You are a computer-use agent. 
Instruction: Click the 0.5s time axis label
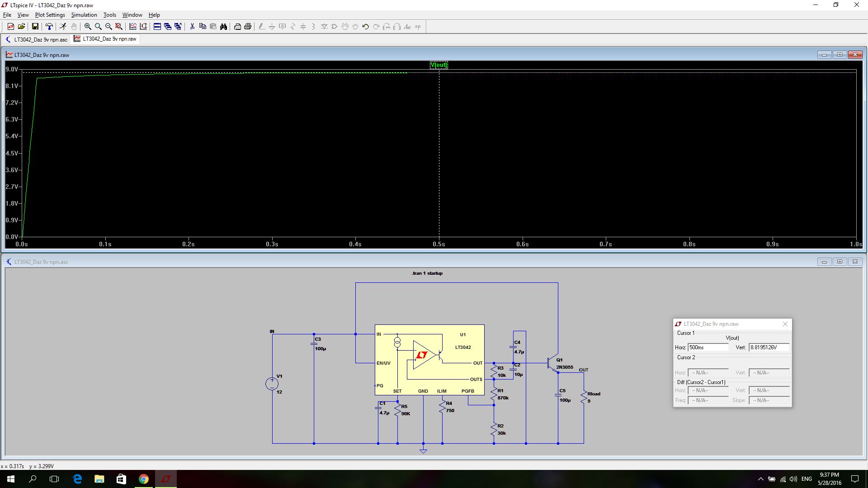pos(439,244)
